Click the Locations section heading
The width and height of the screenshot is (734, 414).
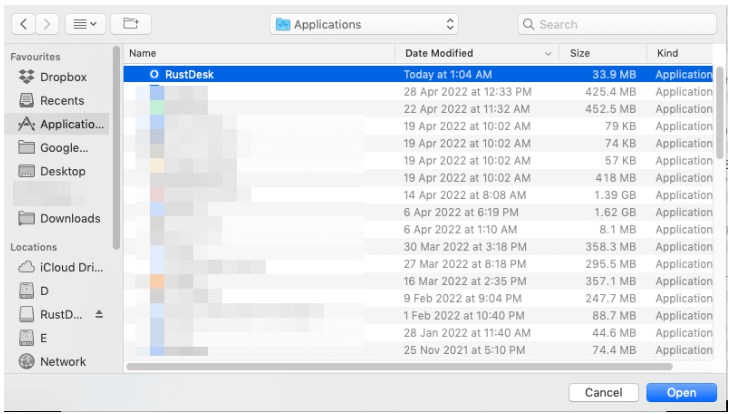coord(34,247)
